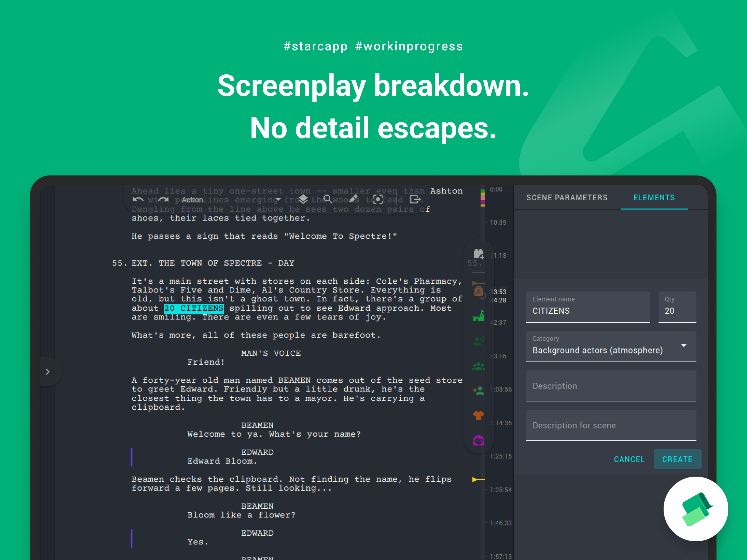Click scene heading EXT. THE TOWN OF SPECTRE
This screenshot has height=560, width=747.
pos(213,263)
